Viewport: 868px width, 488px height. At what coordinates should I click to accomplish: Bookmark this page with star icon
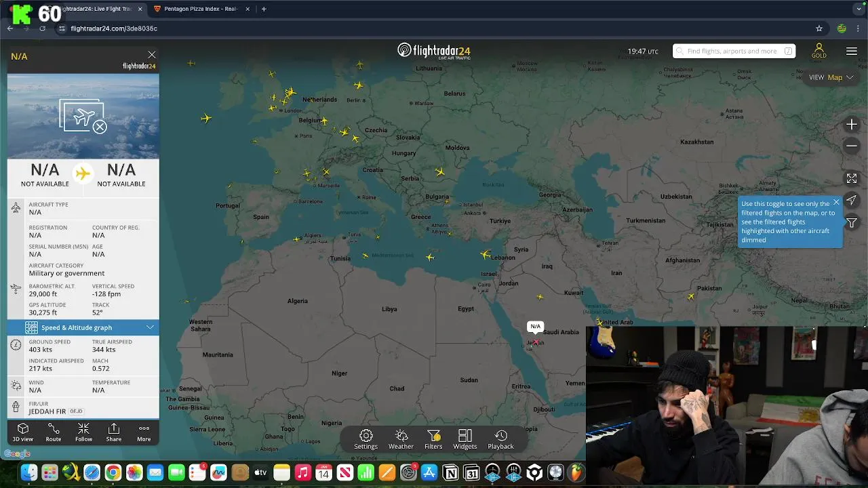[x=819, y=28]
